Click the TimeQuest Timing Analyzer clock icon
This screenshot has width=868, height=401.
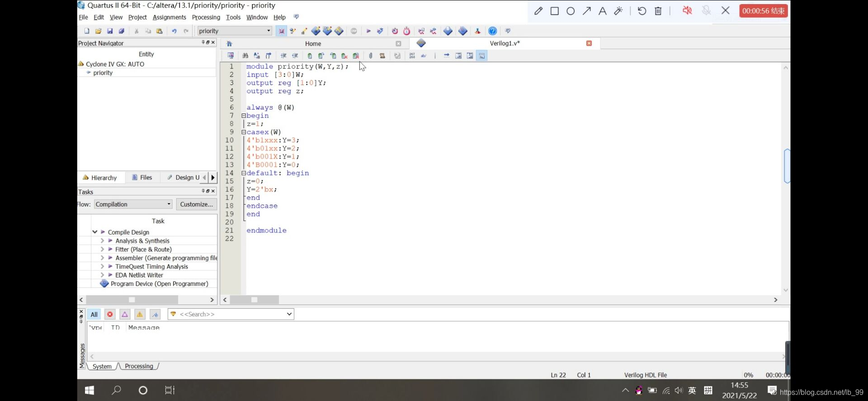(x=406, y=31)
